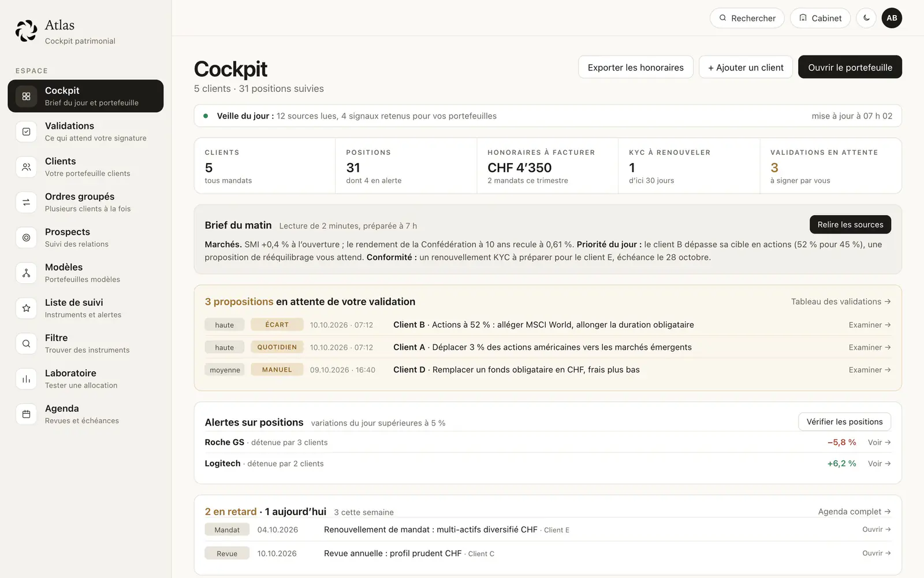View the Logitech alert

(879, 464)
